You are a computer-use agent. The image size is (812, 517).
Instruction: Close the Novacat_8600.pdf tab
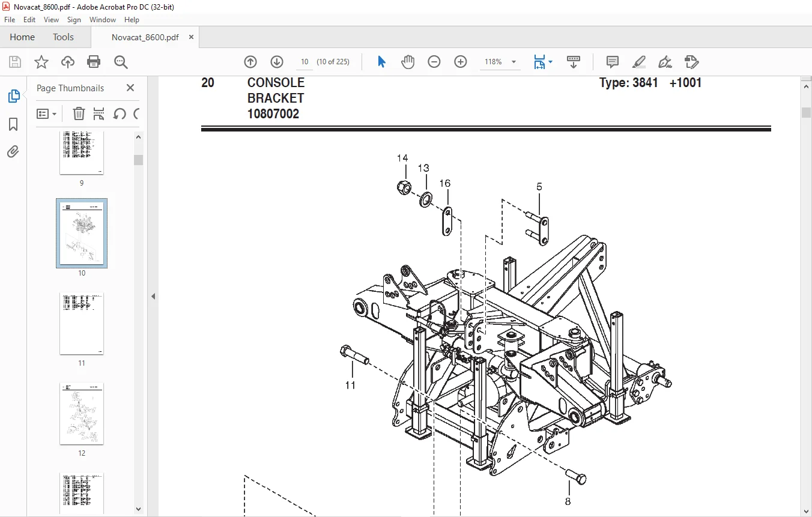[x=192, y=37]
